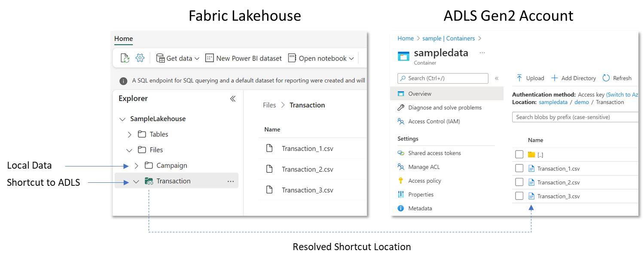This screenshot has height=260, width=644.
Task: Click Add Directory button
Action: pyautogui.click(x=574, y=78)
